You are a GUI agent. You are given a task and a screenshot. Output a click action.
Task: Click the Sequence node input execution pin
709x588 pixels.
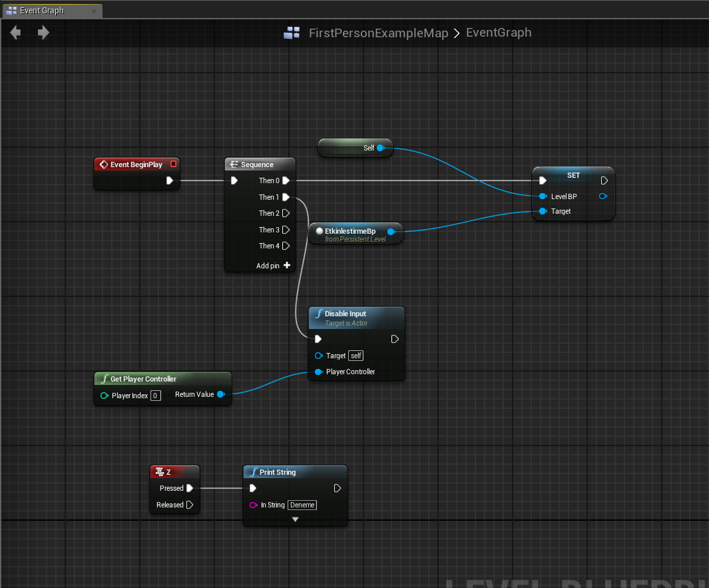[x=234, y=180]
